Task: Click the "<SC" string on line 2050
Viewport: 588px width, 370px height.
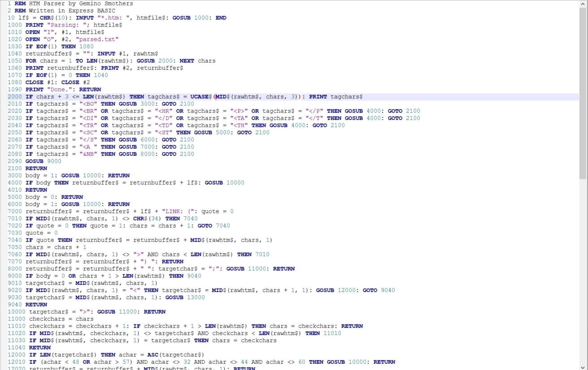Action: tap(88, 133)
